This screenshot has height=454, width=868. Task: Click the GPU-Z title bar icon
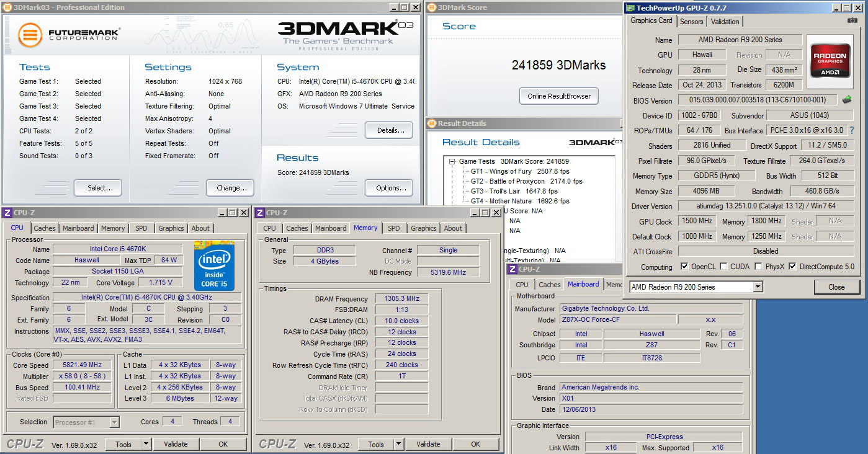(630, 7)
